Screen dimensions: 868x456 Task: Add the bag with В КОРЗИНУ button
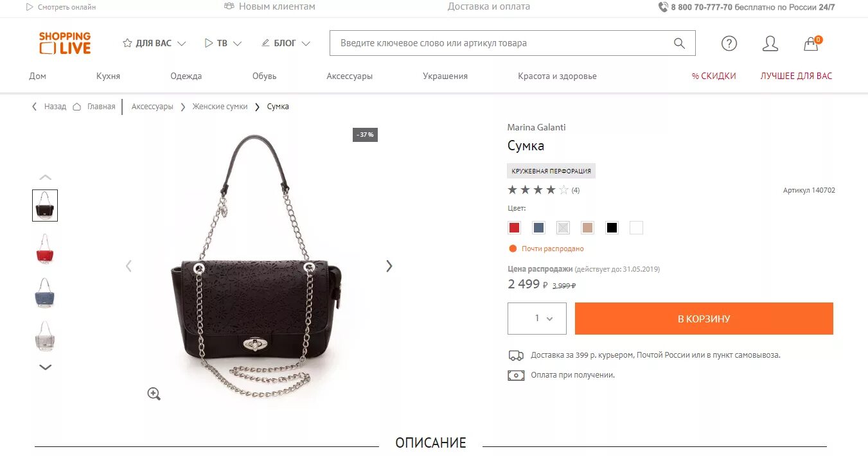pos(704,319)
